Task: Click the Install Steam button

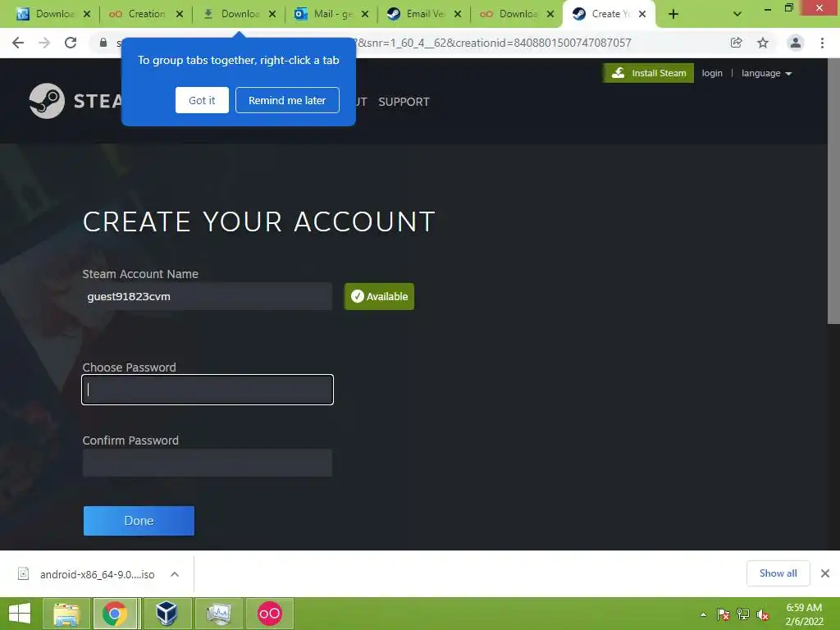Action: (648, 73)
